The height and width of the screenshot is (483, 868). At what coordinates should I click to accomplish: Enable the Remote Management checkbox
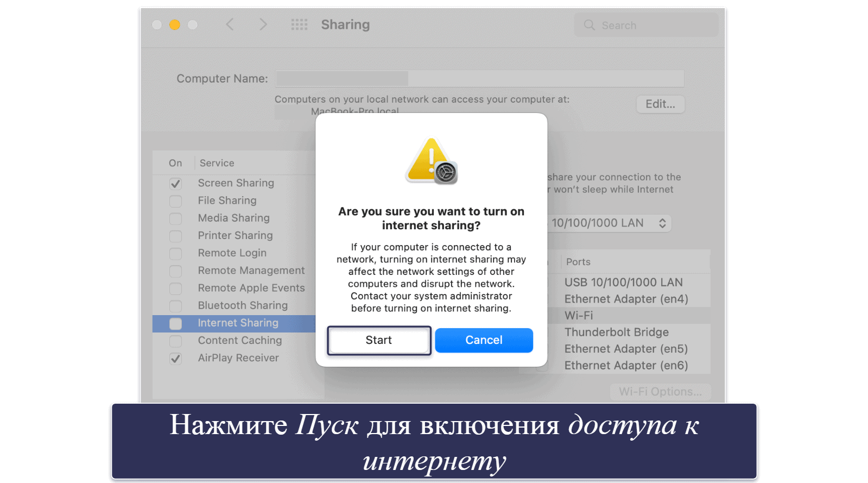[x=175, y=271]
